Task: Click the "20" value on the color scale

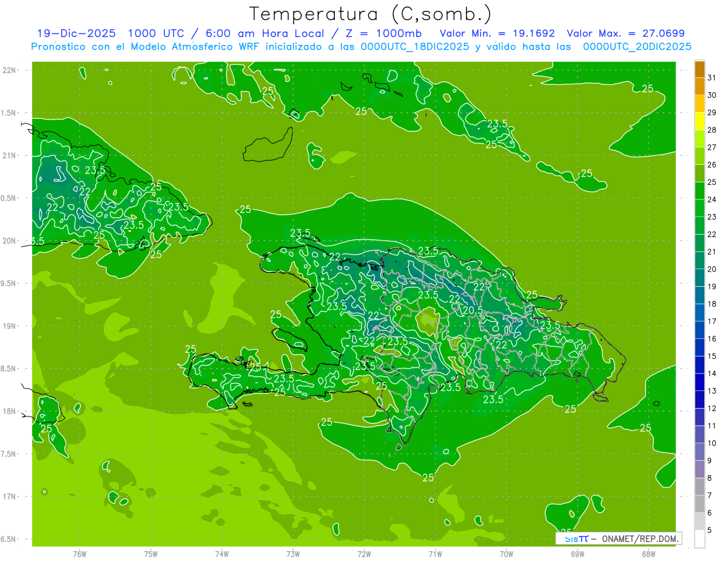Action: [712, 269]
